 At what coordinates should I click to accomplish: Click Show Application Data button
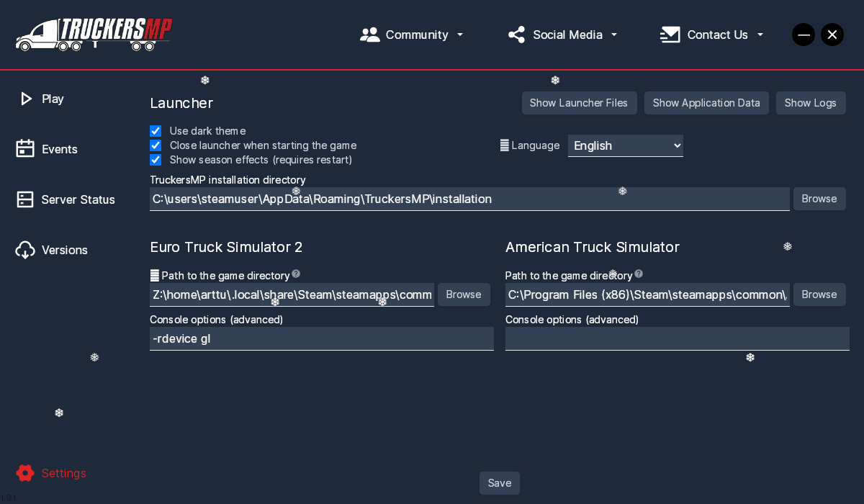coord(706,103)
